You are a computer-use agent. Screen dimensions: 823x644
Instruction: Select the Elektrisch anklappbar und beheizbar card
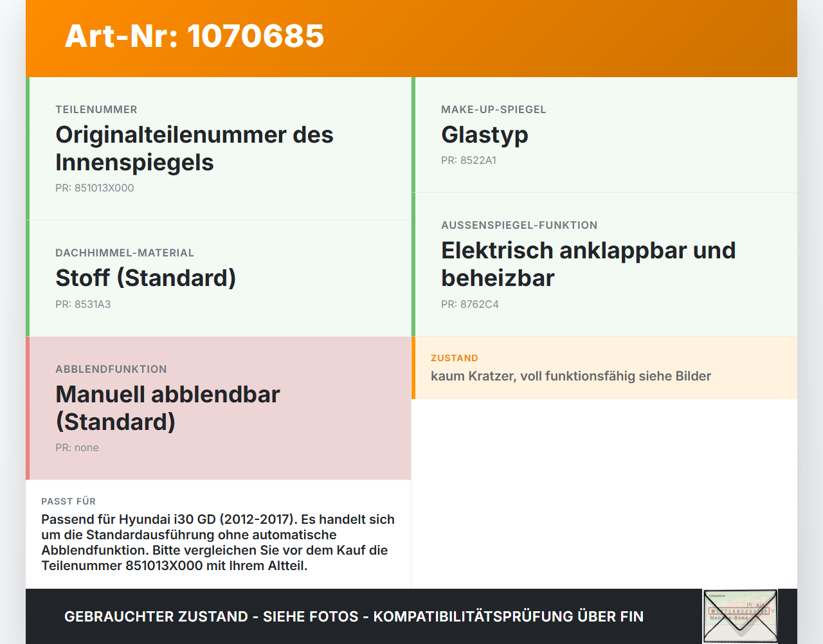(604, 265)
